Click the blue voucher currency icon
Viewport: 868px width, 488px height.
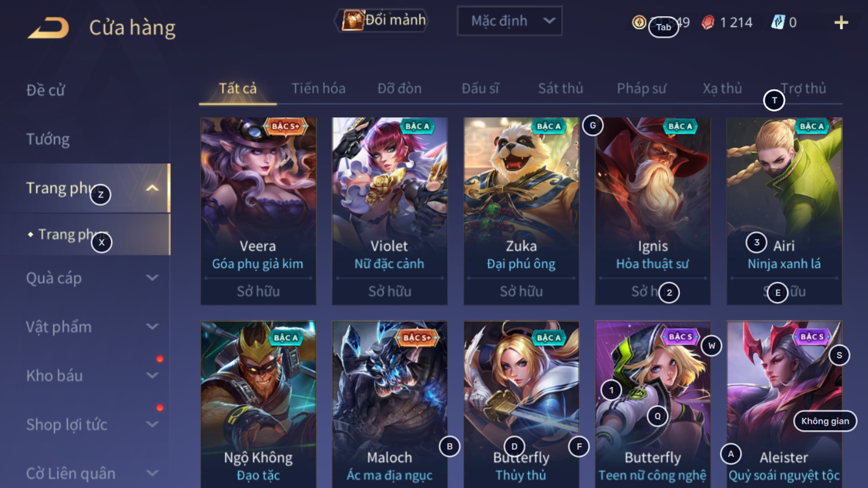[x=778, y=22]
